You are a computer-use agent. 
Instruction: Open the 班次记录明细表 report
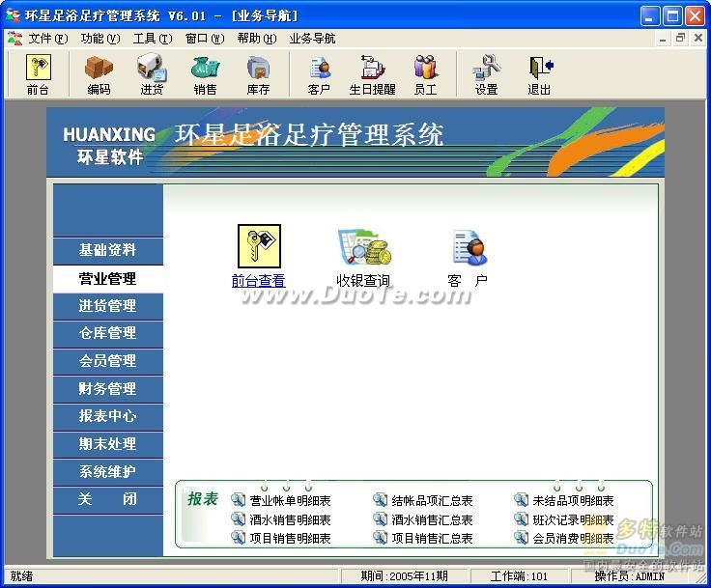574,519
